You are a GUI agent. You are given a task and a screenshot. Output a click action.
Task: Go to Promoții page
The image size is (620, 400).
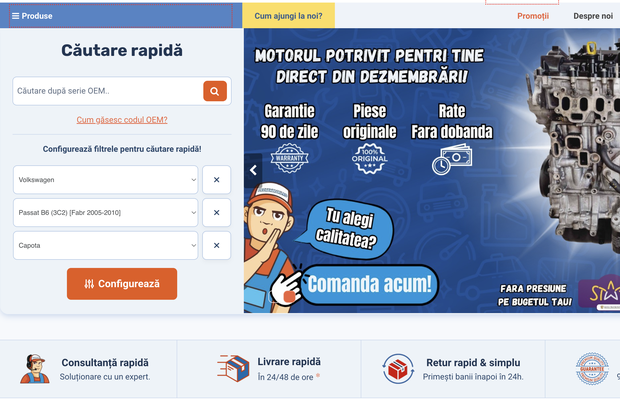tap(533, 16)
